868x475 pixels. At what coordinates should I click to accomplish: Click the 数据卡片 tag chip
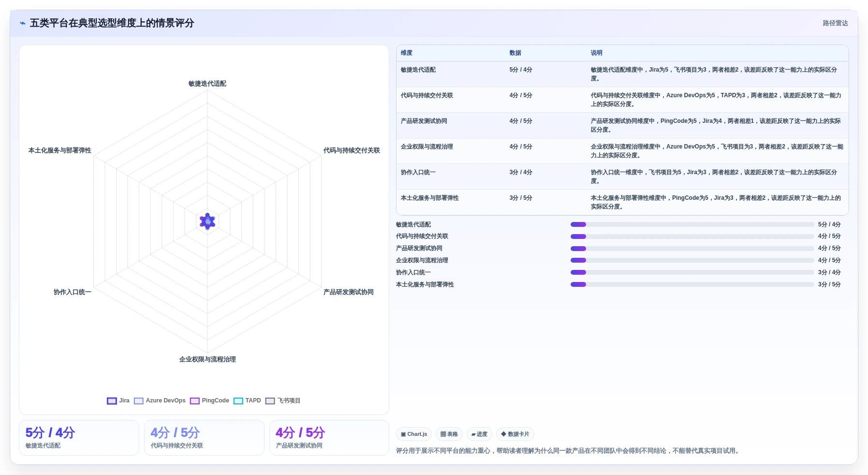tap(515, 434)
